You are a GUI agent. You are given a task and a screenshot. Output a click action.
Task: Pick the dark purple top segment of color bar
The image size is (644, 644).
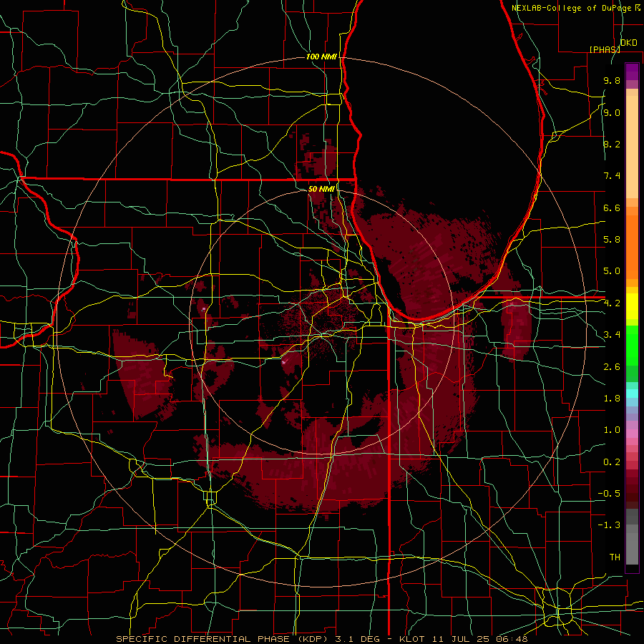(632, 72)
